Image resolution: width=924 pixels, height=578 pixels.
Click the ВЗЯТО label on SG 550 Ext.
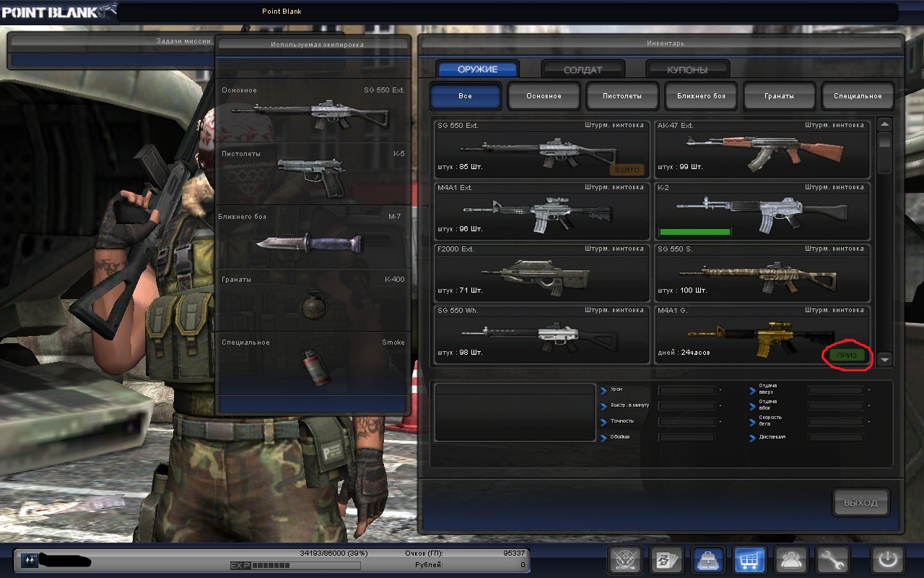(x=627, y=170)
